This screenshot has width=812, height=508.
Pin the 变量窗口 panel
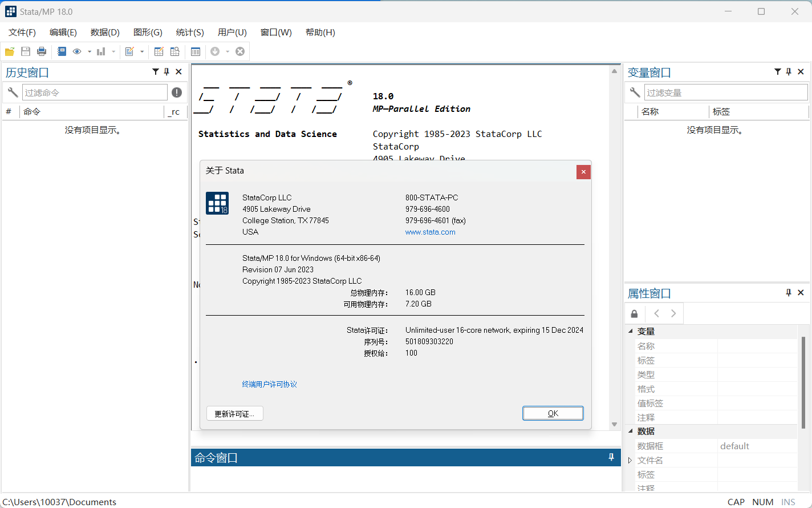point(789,71)
